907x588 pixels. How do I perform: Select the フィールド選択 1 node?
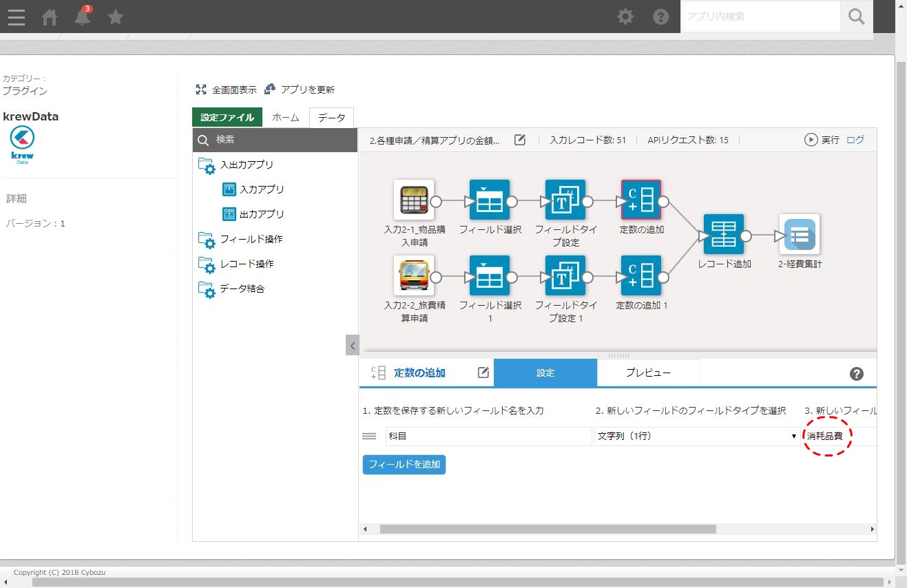(x=490, y=275)
